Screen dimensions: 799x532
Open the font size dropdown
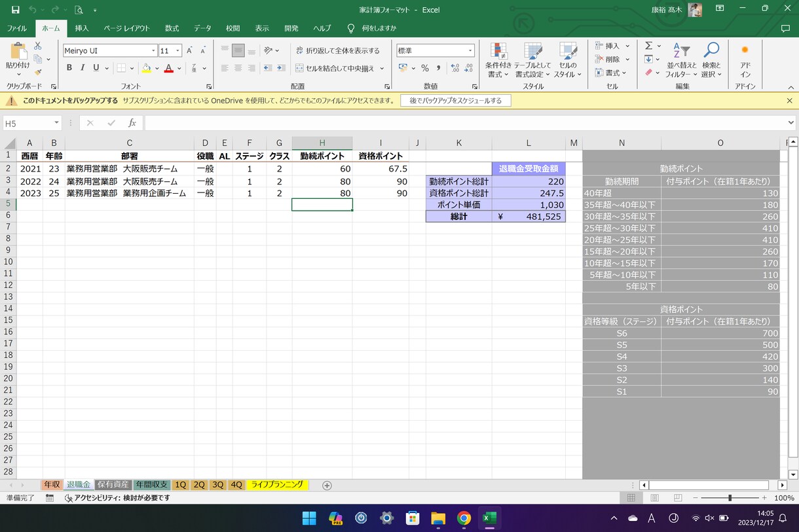pyautogui.click(x=178, y=51)
